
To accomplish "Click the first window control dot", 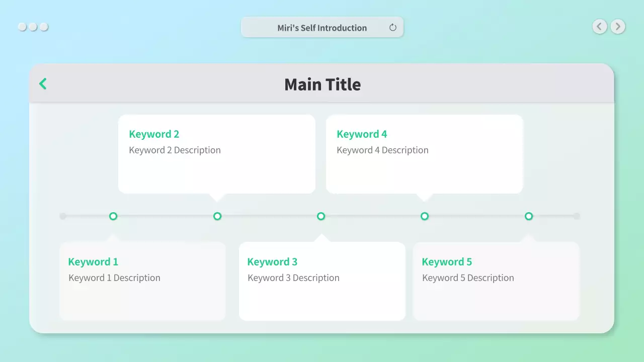I will pyautogui.click(x=22, y=27).
